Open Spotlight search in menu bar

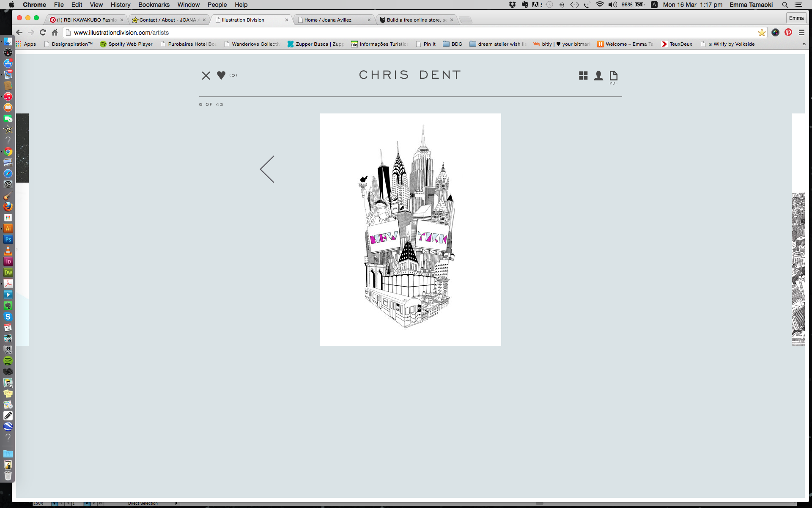785,5
